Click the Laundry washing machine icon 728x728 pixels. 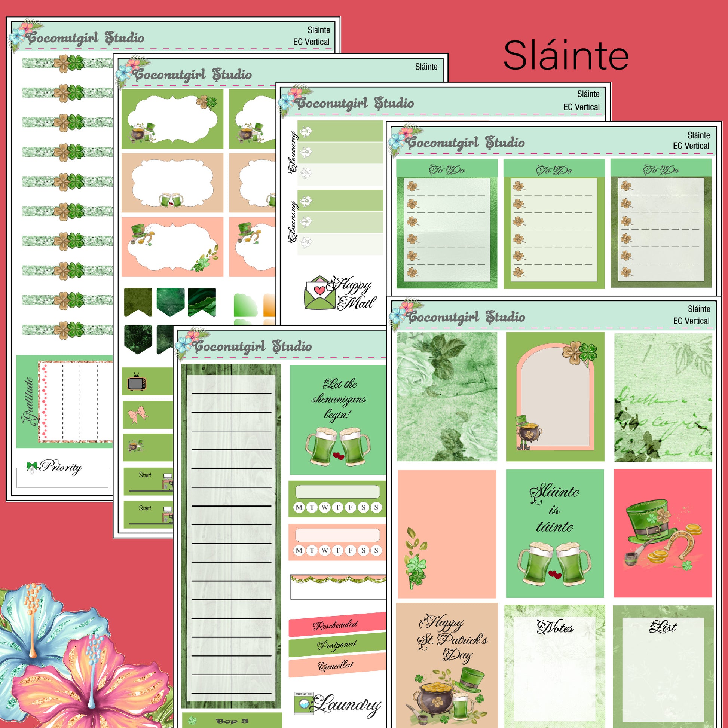click(304, 703)
